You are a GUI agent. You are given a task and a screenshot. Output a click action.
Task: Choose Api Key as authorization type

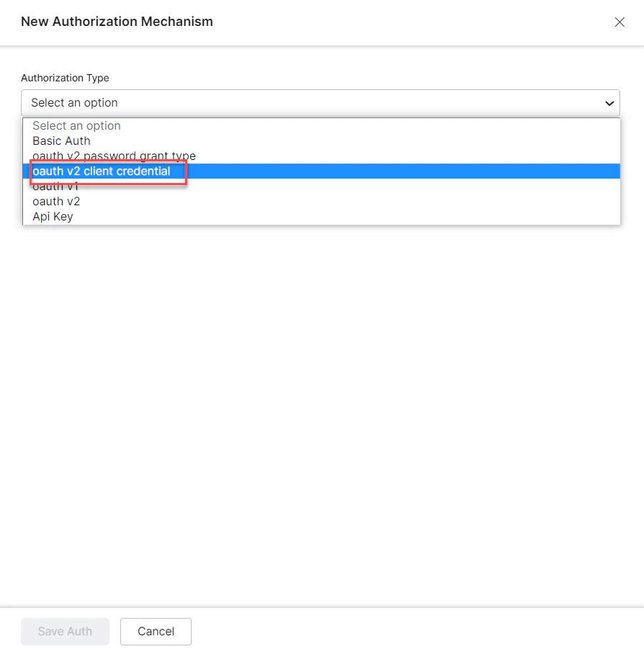click(x=52, y=216)
